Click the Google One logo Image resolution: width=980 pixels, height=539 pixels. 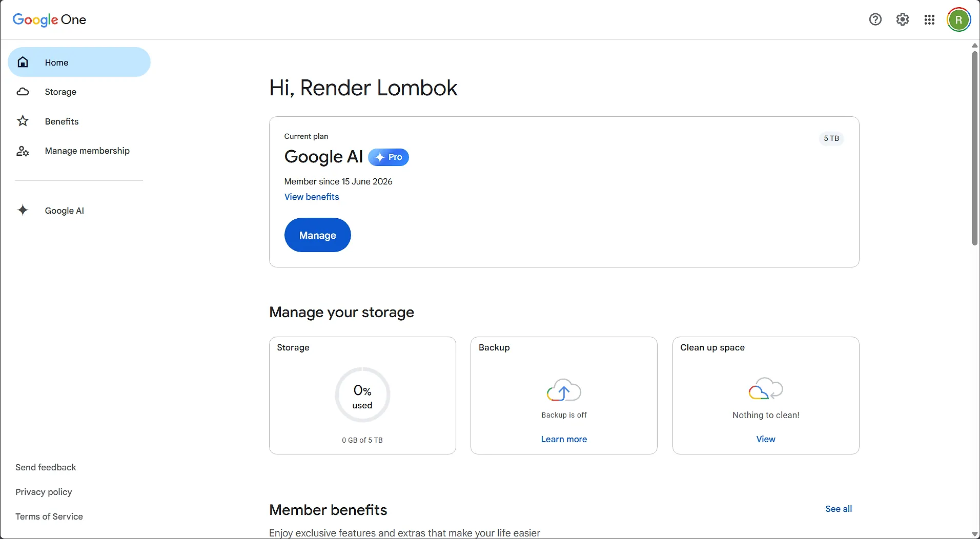pos(49,20)
